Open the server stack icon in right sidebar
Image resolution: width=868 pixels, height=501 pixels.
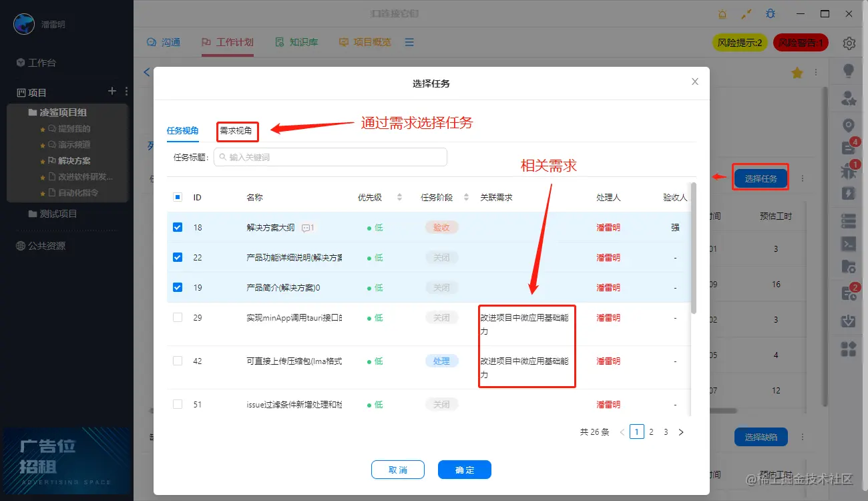click(x=849, y=220)
